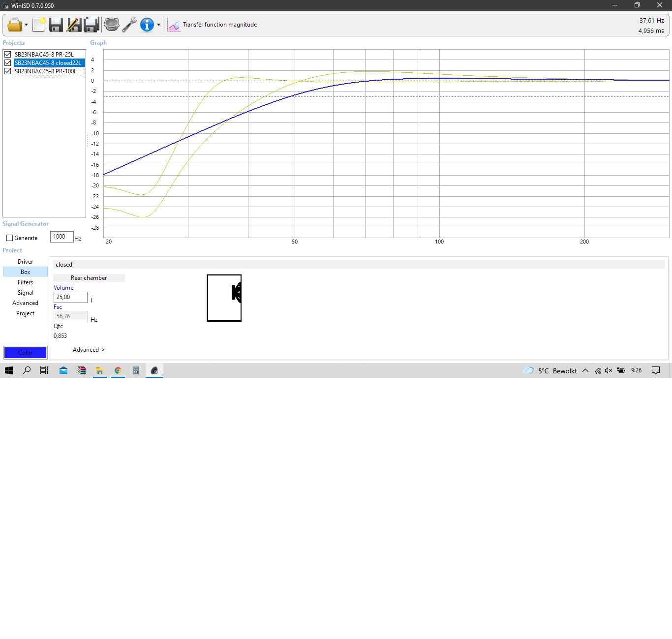The width and height of the screenshot is (672, 639).
Task: Click the Volume 25,00 input field
Action: tap(70, 297)
